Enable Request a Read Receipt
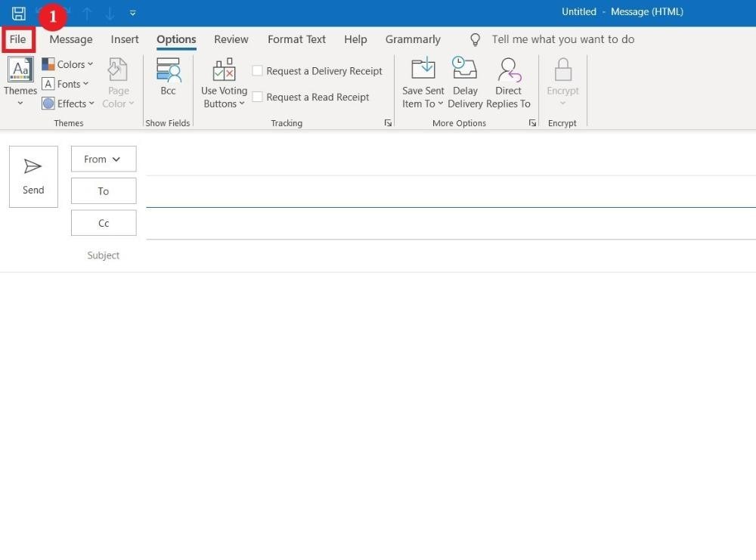This screenshot has height=560, width=756. (258, 97)
